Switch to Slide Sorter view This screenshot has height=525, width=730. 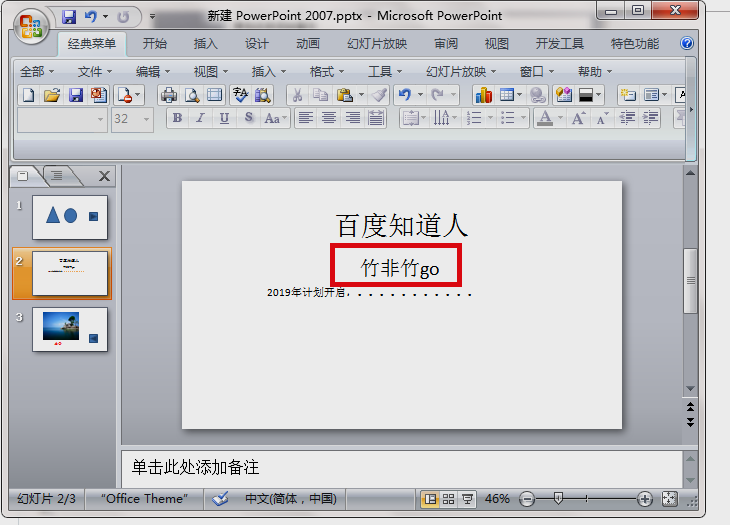point(448,499)
